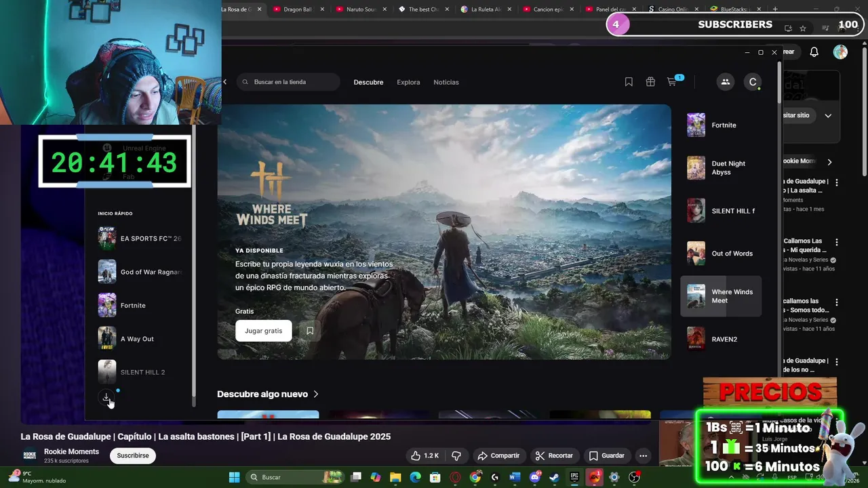Open Microsoft Word from the taskbar
The width and height of the screenshot is (868, 488).
click(x=515, y=477)
